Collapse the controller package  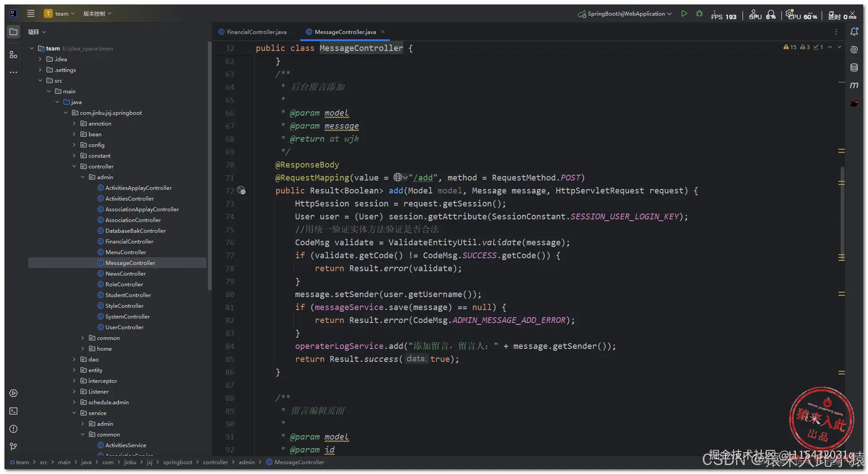click(x=74, y=166)
